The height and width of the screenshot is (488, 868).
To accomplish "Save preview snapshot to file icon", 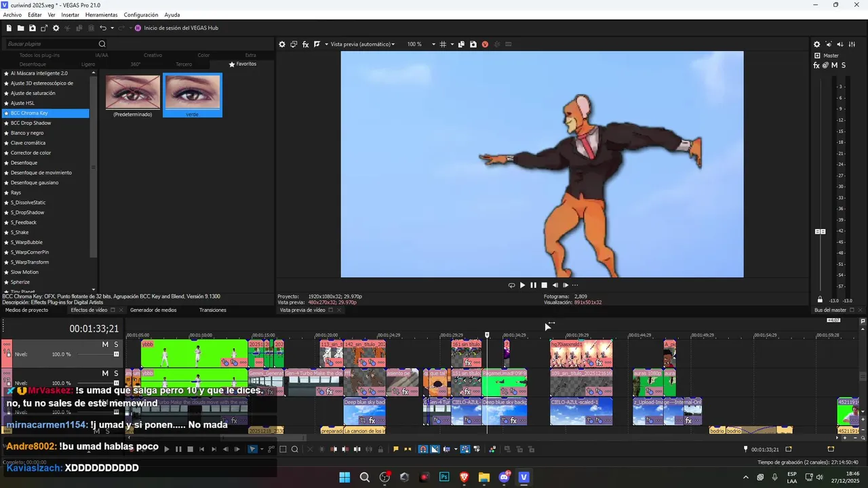I will click(473, 44).
